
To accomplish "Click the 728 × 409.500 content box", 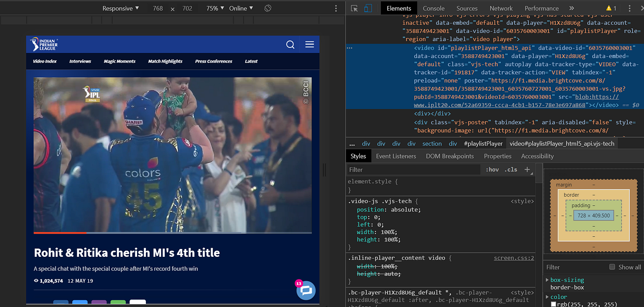I will coord(593,215).
